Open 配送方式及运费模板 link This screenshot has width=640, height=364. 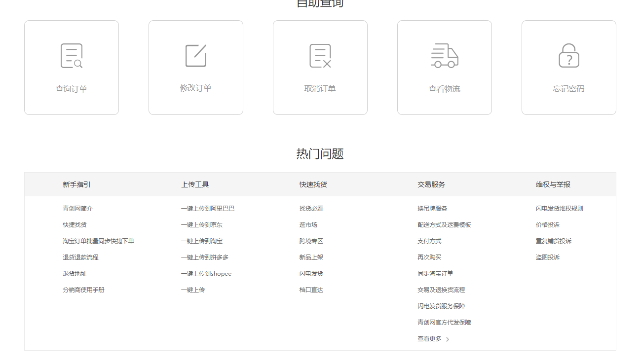tap(444, 225)
